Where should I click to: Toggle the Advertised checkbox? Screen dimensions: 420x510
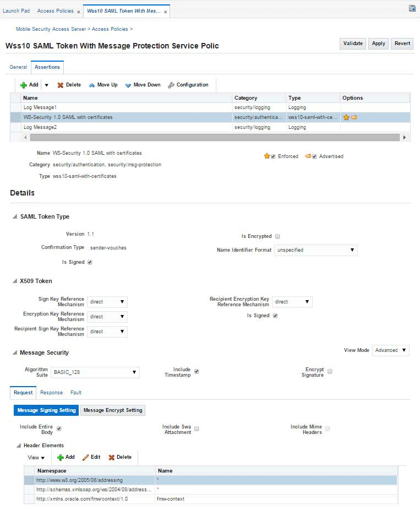[314, 156]
